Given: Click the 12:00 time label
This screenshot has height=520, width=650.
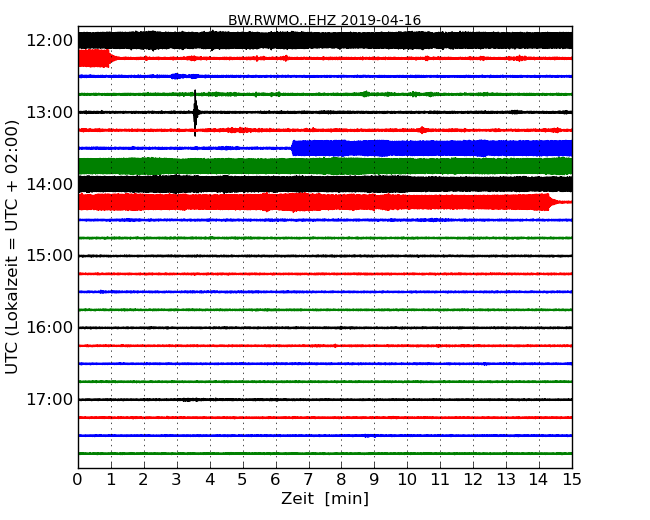Looking at the screenshot, I should click(x=50, y=41).
